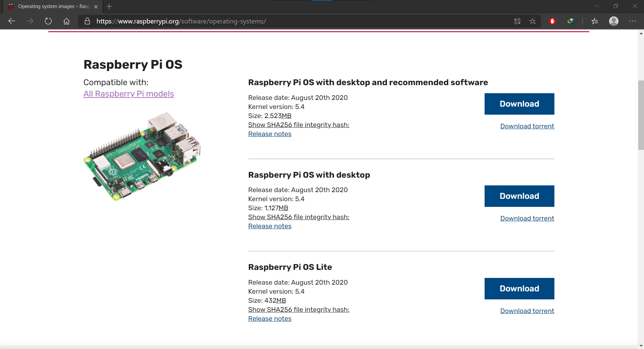644x349 pixels.
Task: Open All Raspberry Pi models link
Action: [129, 94]
